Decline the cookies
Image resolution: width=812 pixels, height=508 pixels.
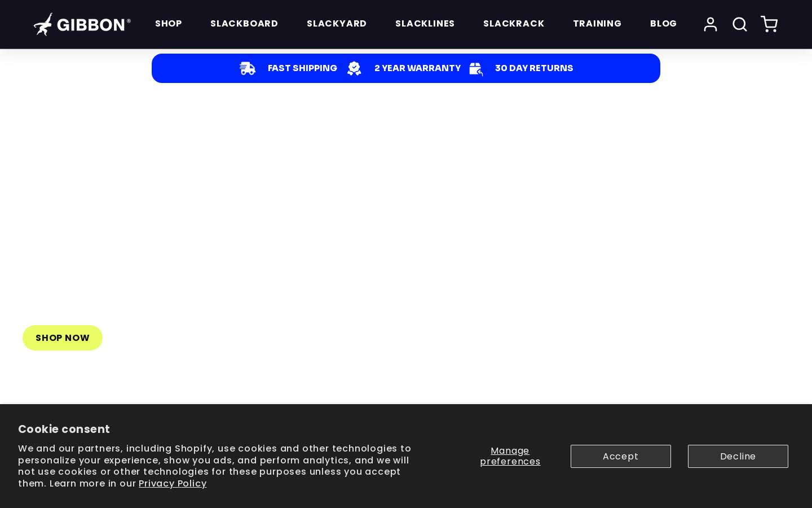coord(738,456)
